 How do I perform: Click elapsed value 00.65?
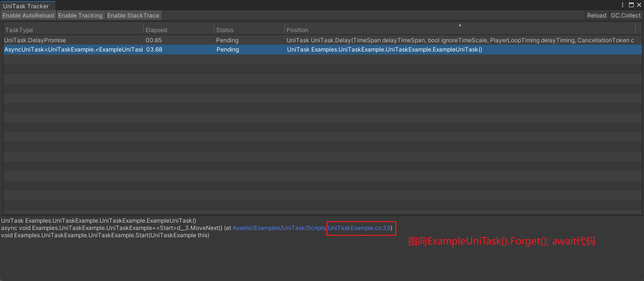tap(154, 40)
